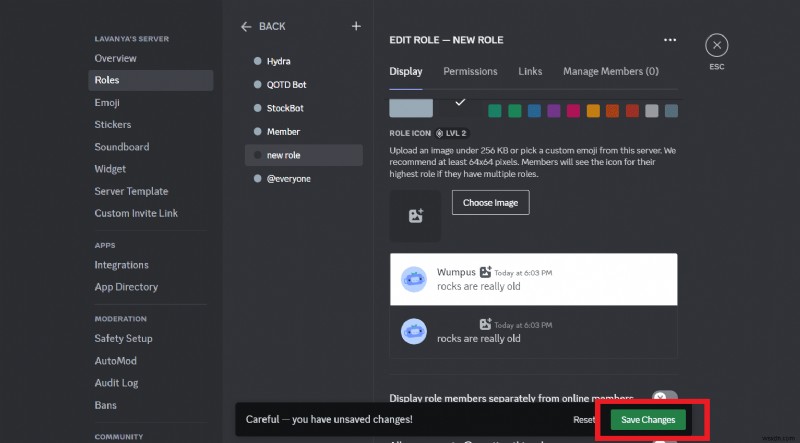Viewport: 800px width, 443px height.
Task: Open Widget settings page
Action: pos(151,169)
